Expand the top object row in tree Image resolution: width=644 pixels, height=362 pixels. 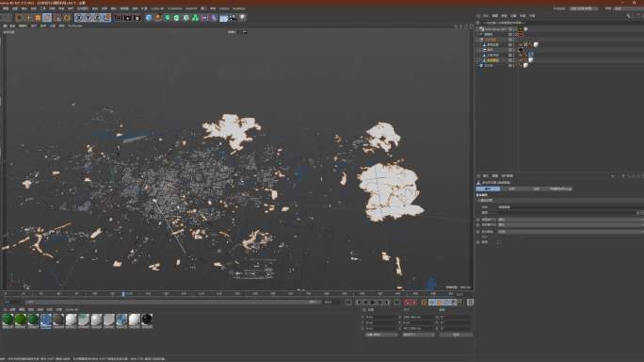[x=477, y=29]
